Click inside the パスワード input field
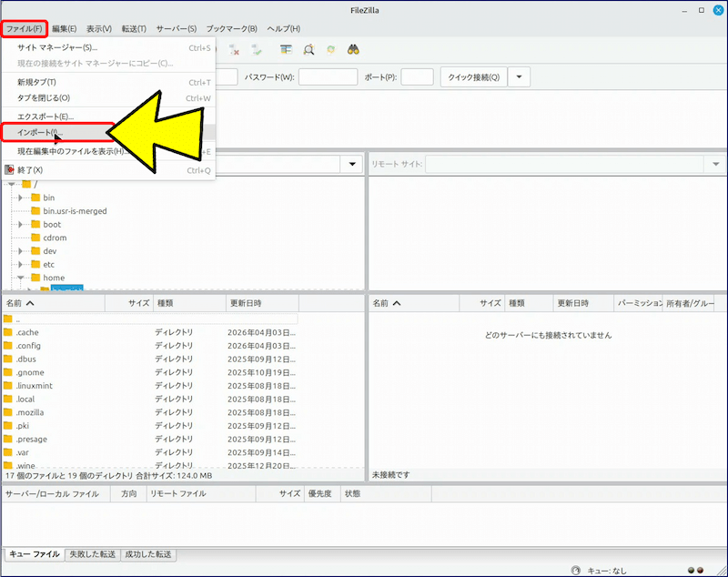 tap(328, 76)
